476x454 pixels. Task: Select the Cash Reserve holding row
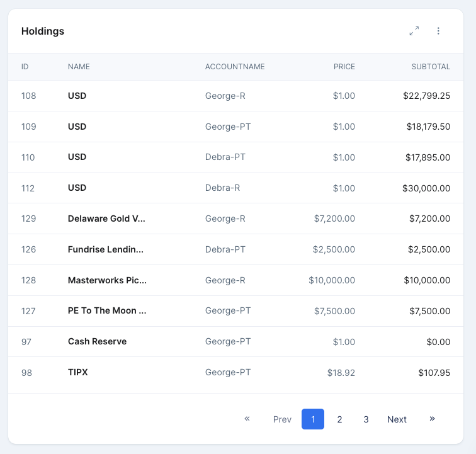(x=97, y=342)
